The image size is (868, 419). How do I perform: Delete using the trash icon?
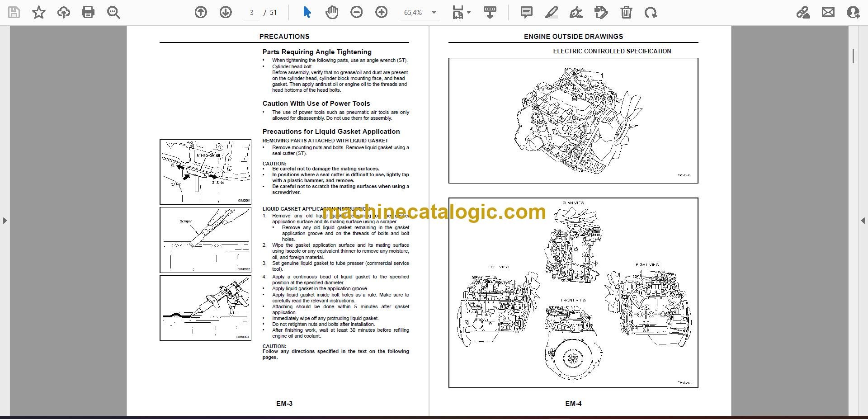coord(626,13)
